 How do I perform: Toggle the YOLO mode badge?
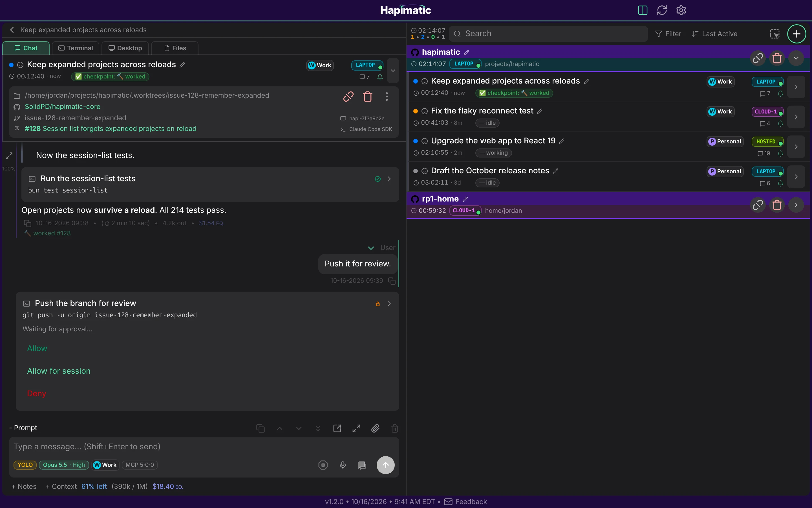tap(25, 465)
